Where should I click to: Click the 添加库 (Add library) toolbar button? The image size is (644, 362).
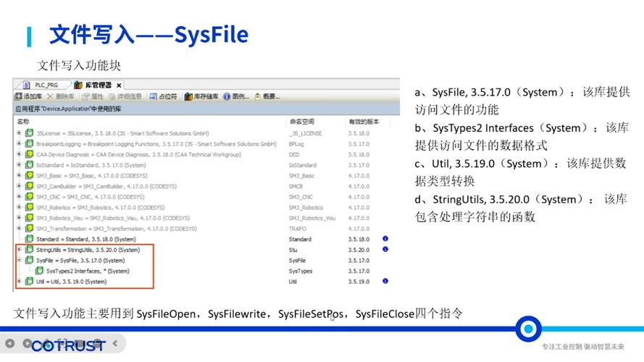tap(28, 96)
